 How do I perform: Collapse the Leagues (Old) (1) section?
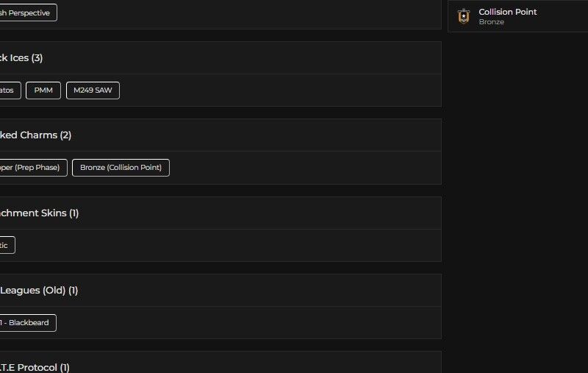tap(39, 291)
